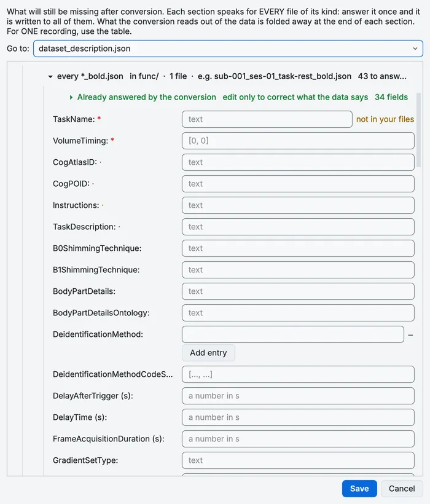Click the section's vertical scrollbar thumb
The image size is (430, 504).
[x=418, y=130]
